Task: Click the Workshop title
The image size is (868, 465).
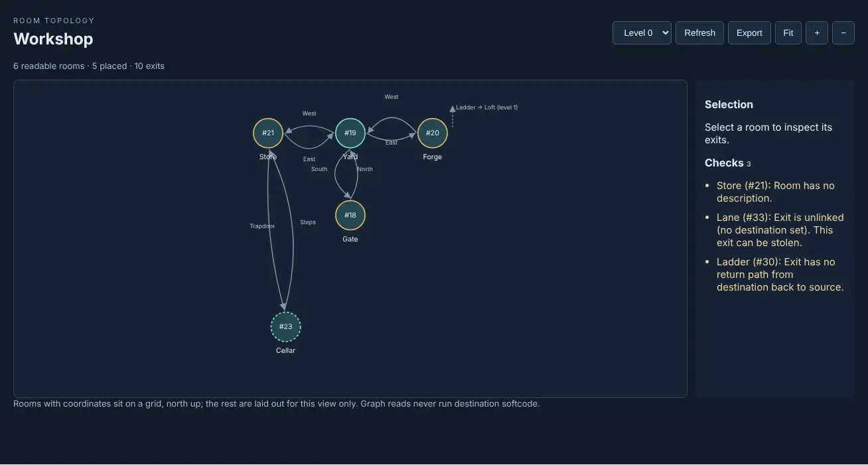Action: (x=53, y=39)
